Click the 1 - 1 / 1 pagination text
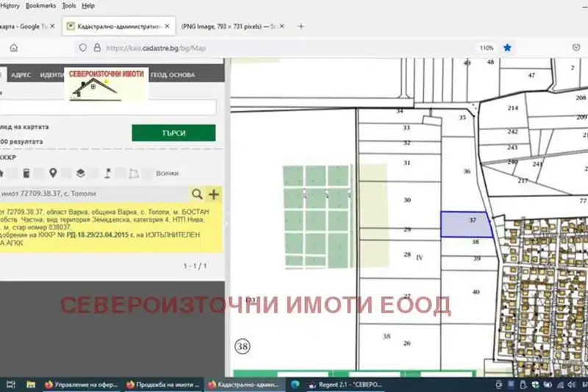Viewport: 588px width, 392px height. [x=195, y=266]
